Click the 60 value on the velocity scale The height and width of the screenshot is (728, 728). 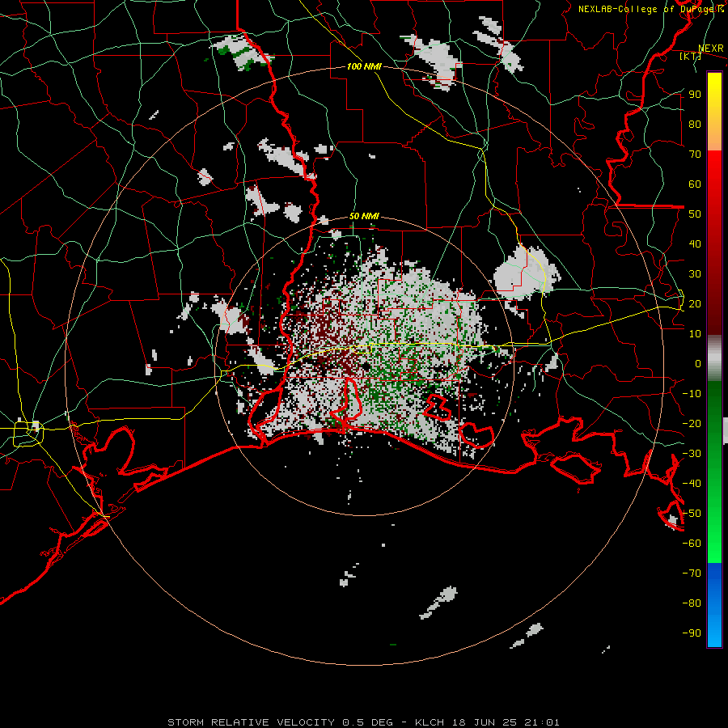(695, 184)
